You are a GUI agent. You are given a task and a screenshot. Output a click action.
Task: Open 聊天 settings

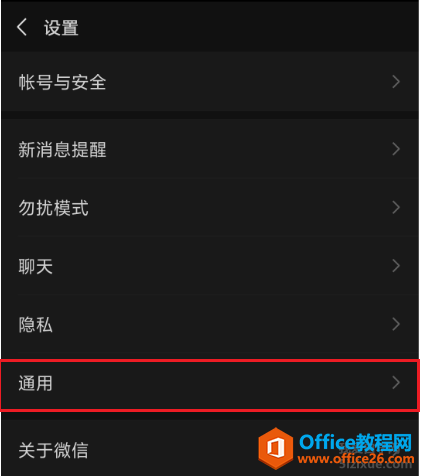point(210,266)
